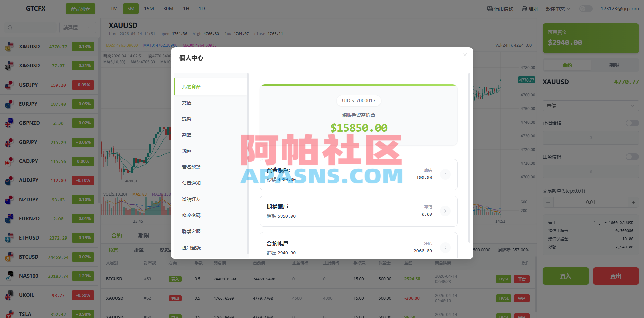Viewport: 644px width, 318px height.
Task: Open 邀請好友 in the personal center menu
Action: [x=210, y=199]
